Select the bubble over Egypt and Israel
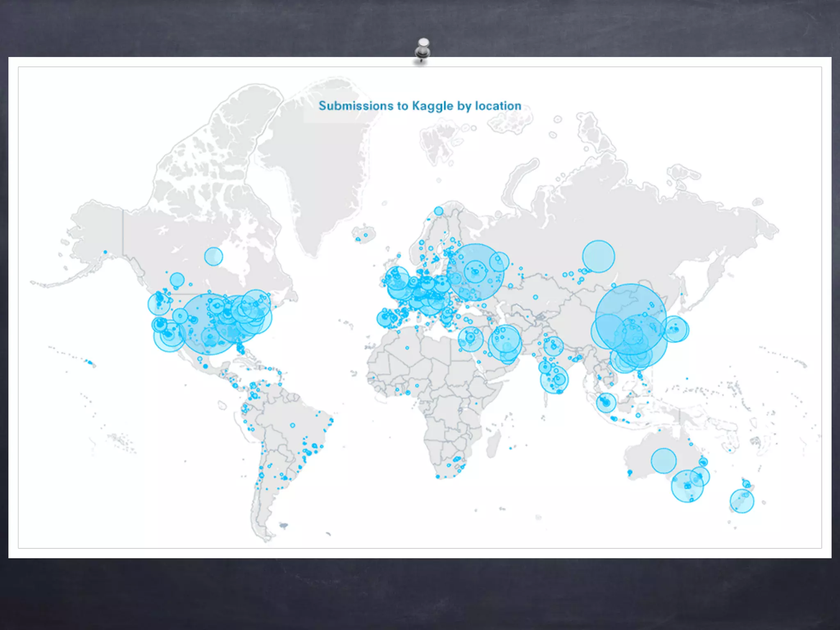The image size is (840, 630). (x=470, y=338)
